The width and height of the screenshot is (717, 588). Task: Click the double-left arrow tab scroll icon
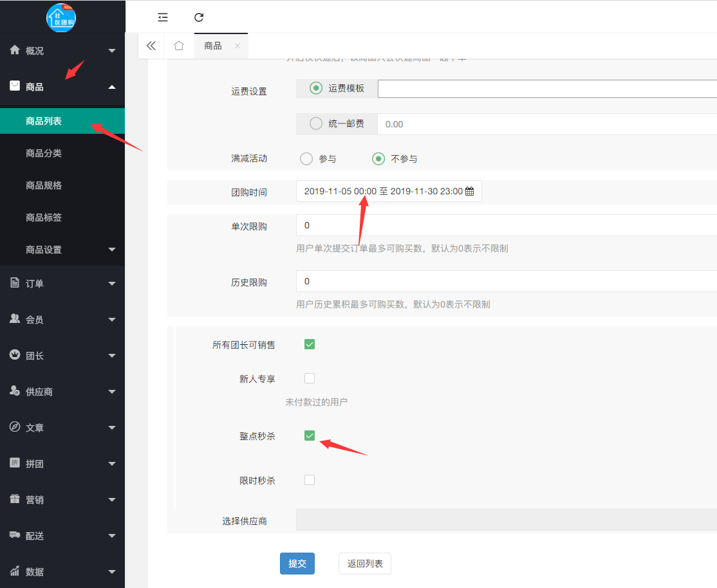pos(151,46)
